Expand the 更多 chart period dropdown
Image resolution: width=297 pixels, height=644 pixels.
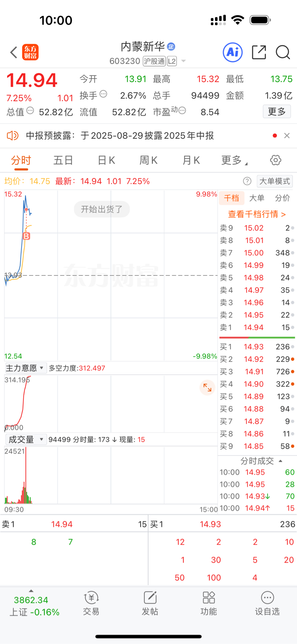[234, 160]
